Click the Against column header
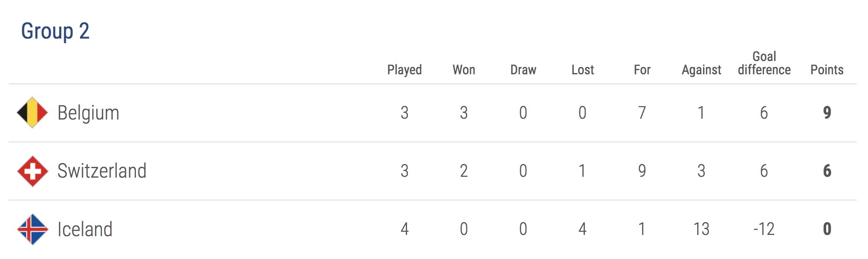The image size is (868, 259). [701, 70]
